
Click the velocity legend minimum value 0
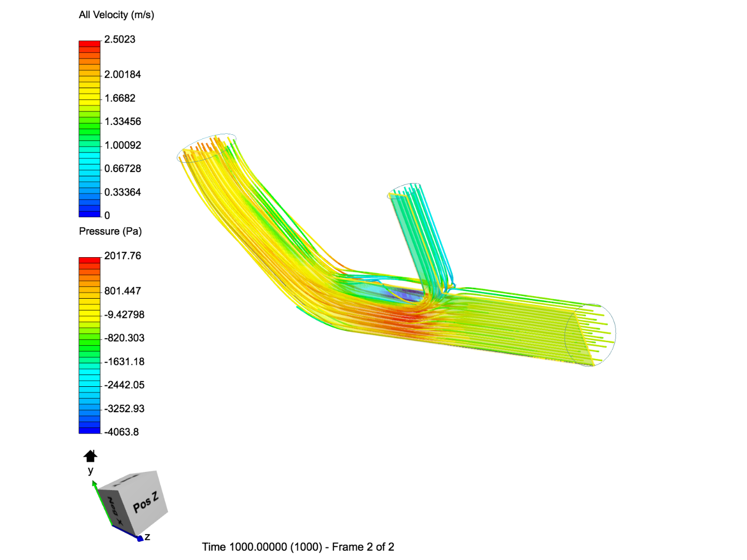click(107, 216)
